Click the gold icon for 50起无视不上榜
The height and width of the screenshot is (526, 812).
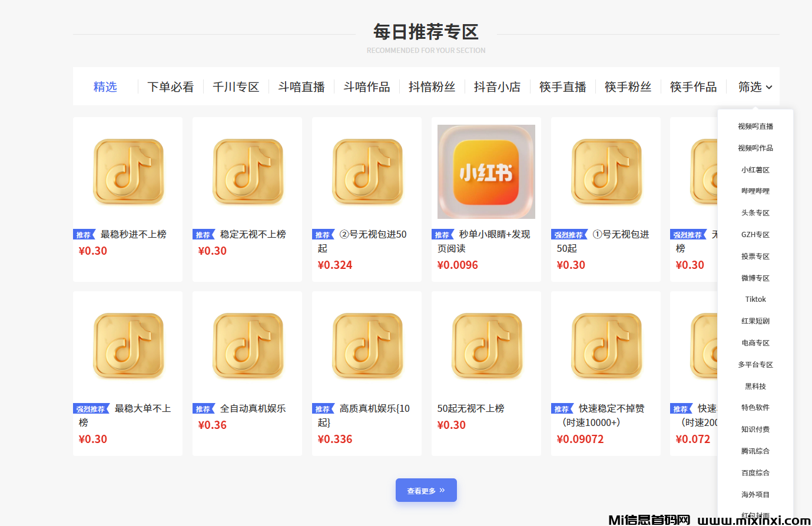click(x=486, y=346)
